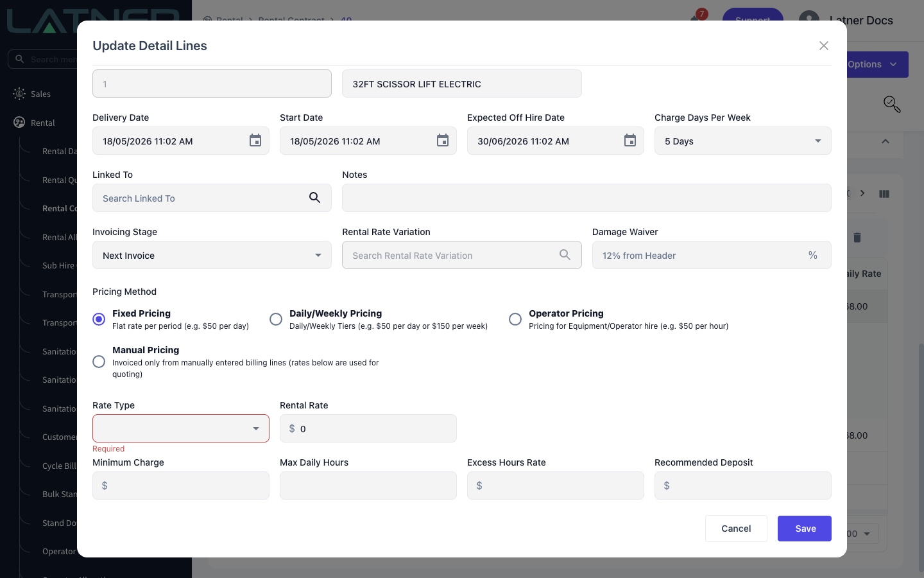Open the Sub Hire sidebar item

[x=59, y=265]
